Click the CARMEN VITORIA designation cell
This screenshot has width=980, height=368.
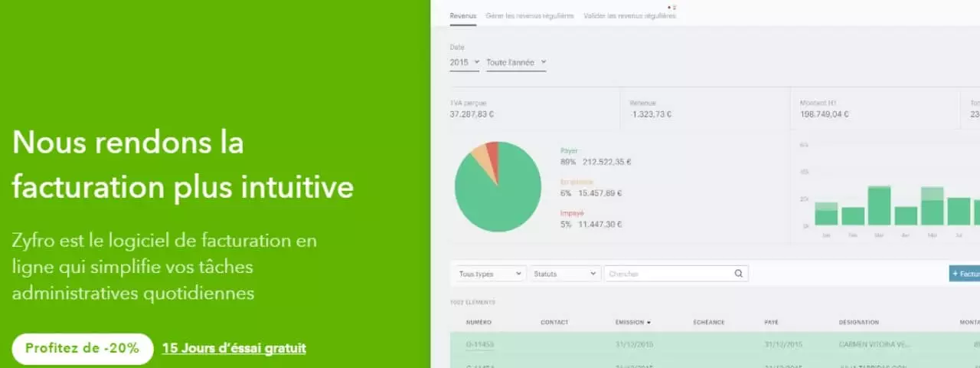pyautogui.click(x=874, y=344)
